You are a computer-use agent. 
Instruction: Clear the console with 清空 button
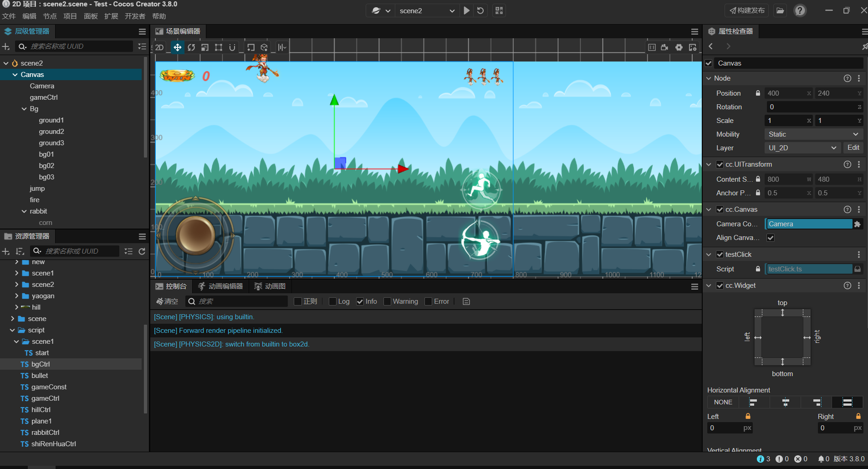coord(167,301)
